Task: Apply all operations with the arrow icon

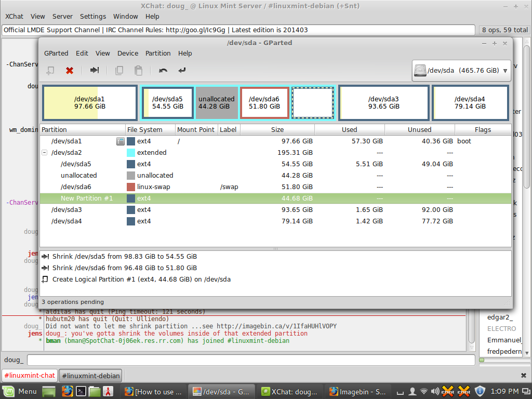Action: point(182,70)
